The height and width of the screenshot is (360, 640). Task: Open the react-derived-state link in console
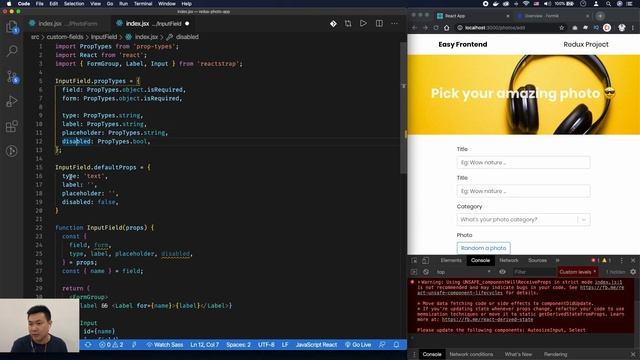pos(487,319)
